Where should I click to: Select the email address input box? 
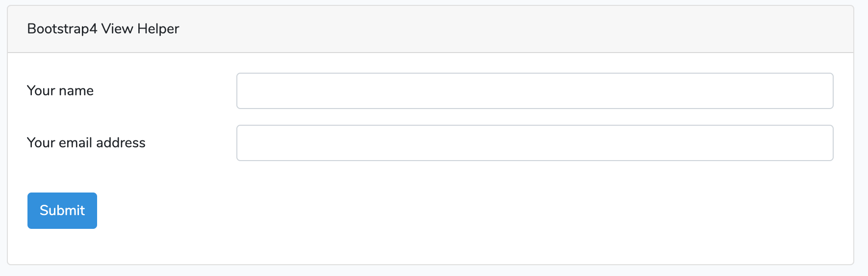[535, 143]
